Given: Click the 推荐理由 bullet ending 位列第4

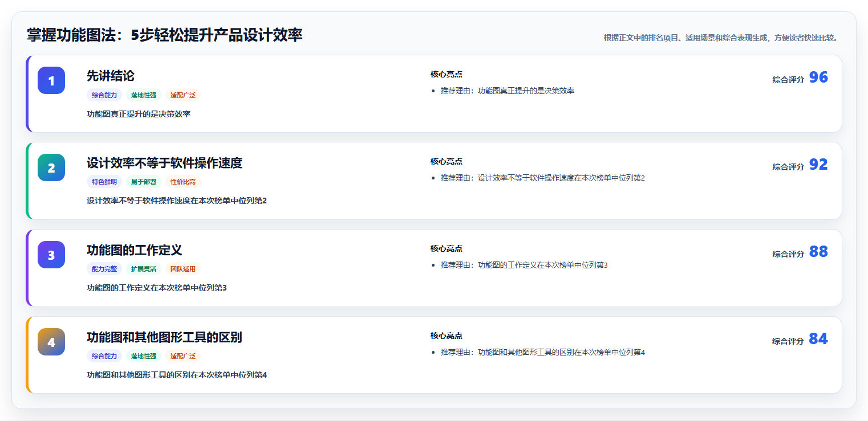Looking at the screenshot, I should [542, 353].
